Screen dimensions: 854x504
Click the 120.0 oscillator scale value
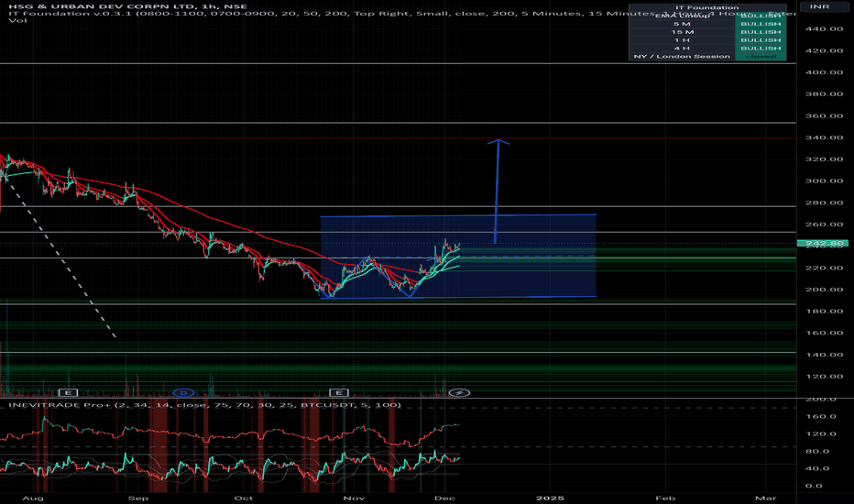point(820,434)
